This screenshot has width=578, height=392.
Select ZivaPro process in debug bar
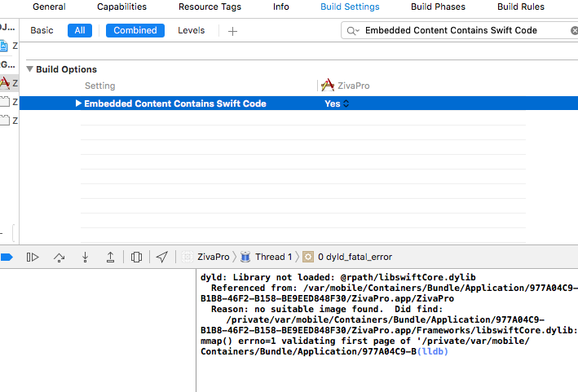[205, 257]
